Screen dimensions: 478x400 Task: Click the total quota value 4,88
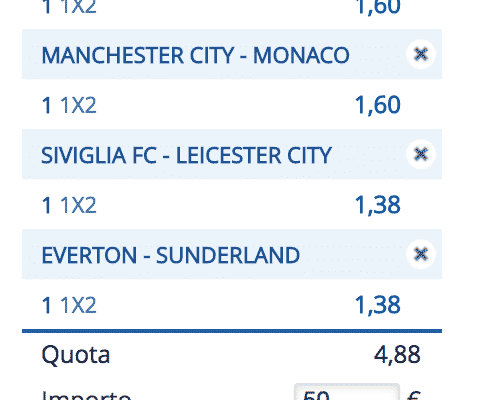(397, 355)
